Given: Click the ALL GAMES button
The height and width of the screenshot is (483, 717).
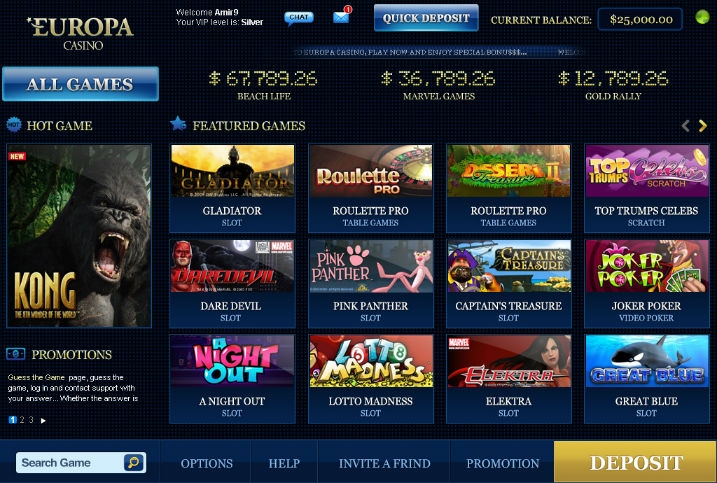Looking at the screenshot, I should (x=80, y=84).
